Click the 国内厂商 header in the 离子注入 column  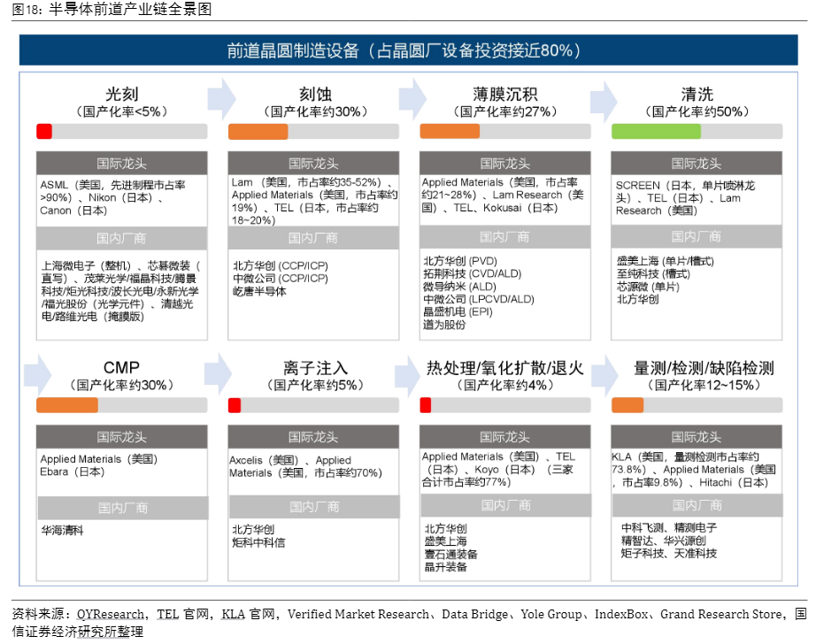(314, 507)
